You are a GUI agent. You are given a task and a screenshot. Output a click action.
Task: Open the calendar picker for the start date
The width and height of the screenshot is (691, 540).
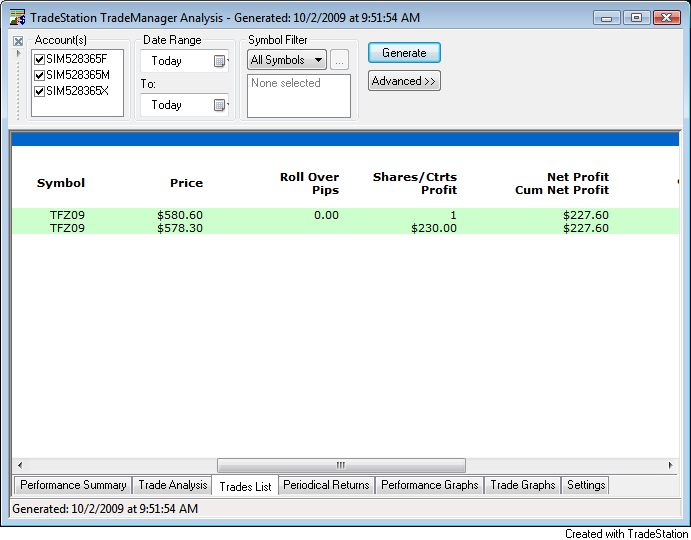[219, 61]
